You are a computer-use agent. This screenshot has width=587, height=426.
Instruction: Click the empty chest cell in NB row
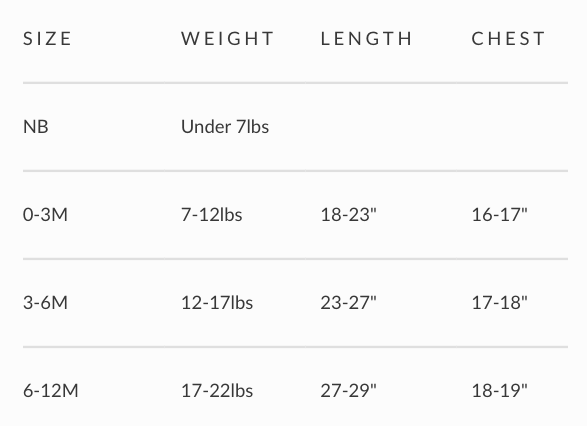[x=512, y=127]
